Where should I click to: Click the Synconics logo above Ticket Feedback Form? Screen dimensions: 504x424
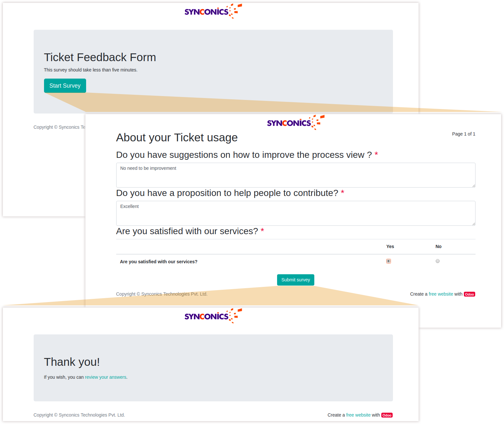(213, 11)
